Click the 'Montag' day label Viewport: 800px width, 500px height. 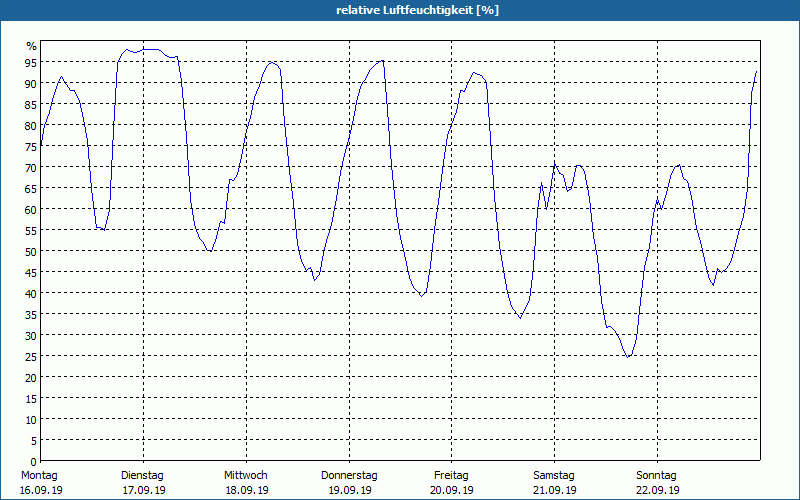pos(39,476)
